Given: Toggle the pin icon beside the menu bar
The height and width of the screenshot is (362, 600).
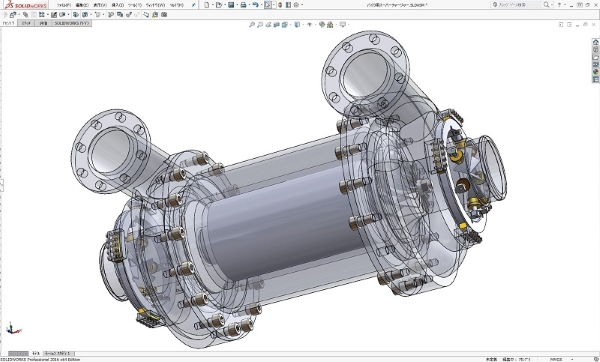Looking at the screenshot, I should [194, 5].
